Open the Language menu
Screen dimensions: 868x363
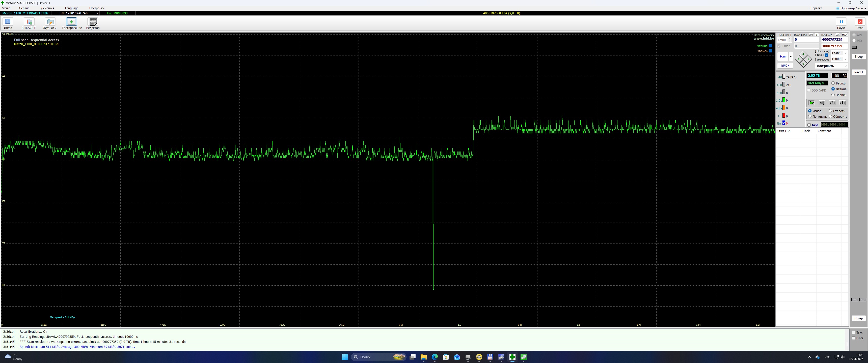click(x=71, y=8)
